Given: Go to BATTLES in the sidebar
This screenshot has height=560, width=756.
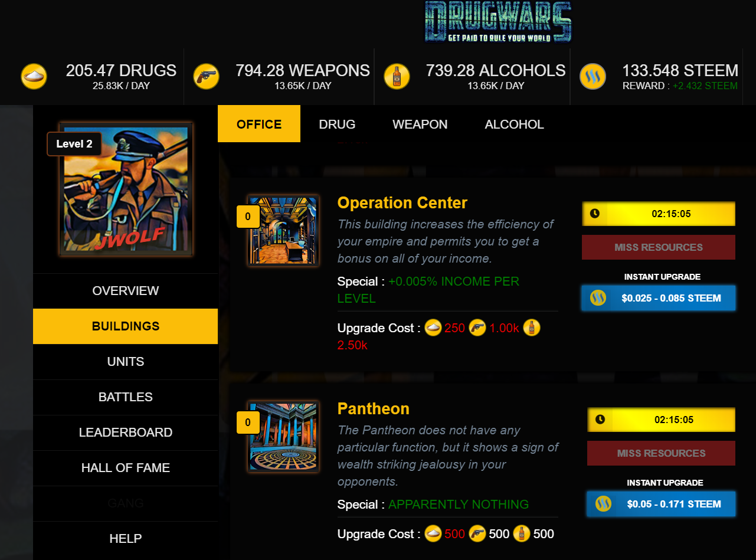Looking at the screenshot, I should 126,397.
